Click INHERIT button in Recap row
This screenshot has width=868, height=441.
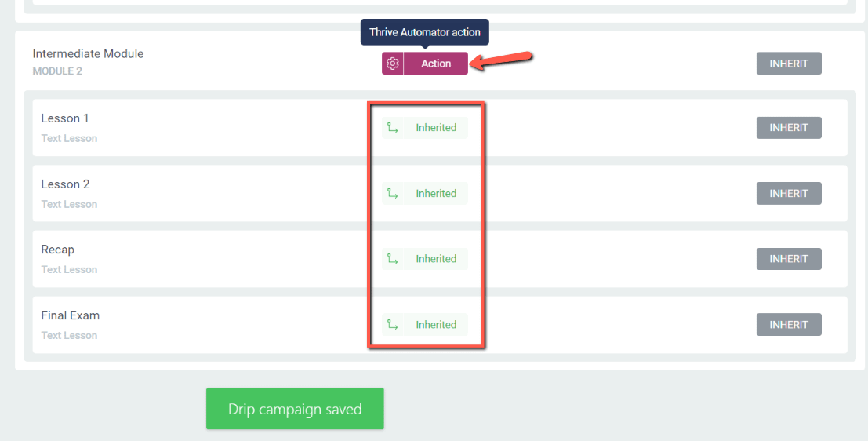point(789,259)
